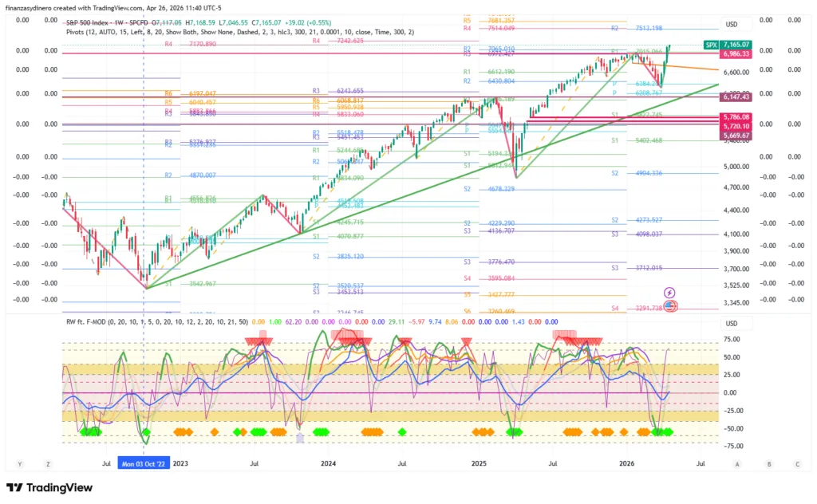This screenshot has width=817, height=504.
Task: Open the USD selector on the indicator pane
Action: pos(732,324)
